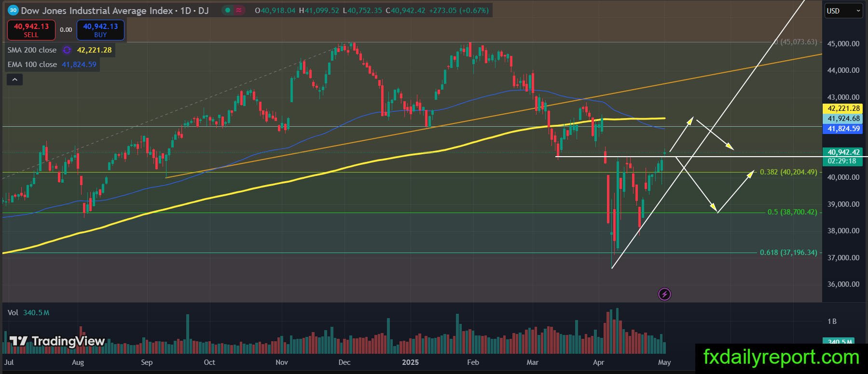Click 2025 on the time axis
The image size is (868, 374).
pos(411,362)
